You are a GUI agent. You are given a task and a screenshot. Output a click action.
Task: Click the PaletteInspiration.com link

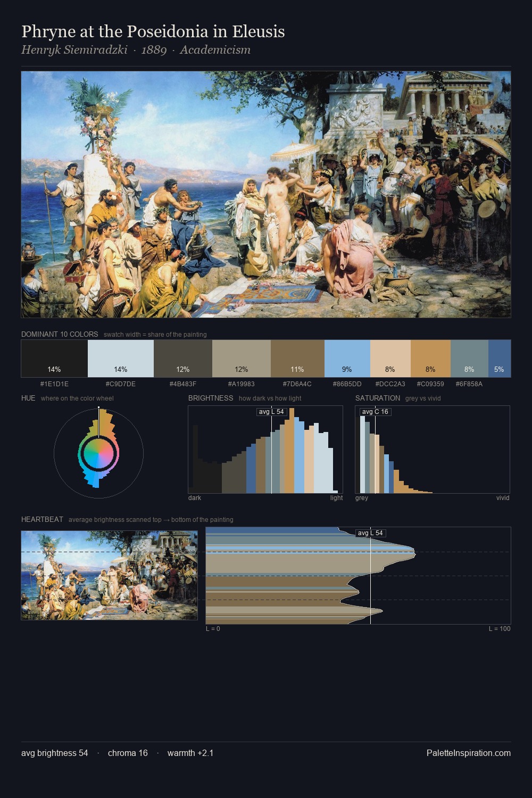click(469, 753)
